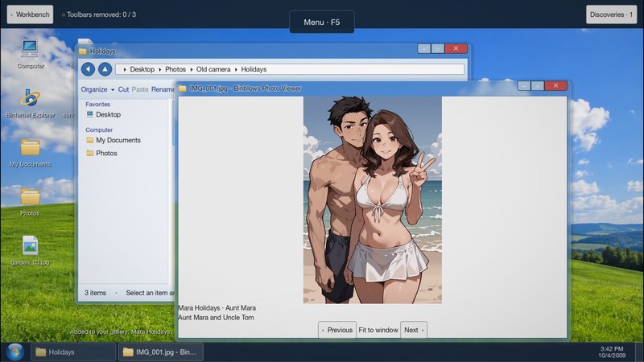Click 'Toolbars removed: 0 / 3' text

coord(101,14)
